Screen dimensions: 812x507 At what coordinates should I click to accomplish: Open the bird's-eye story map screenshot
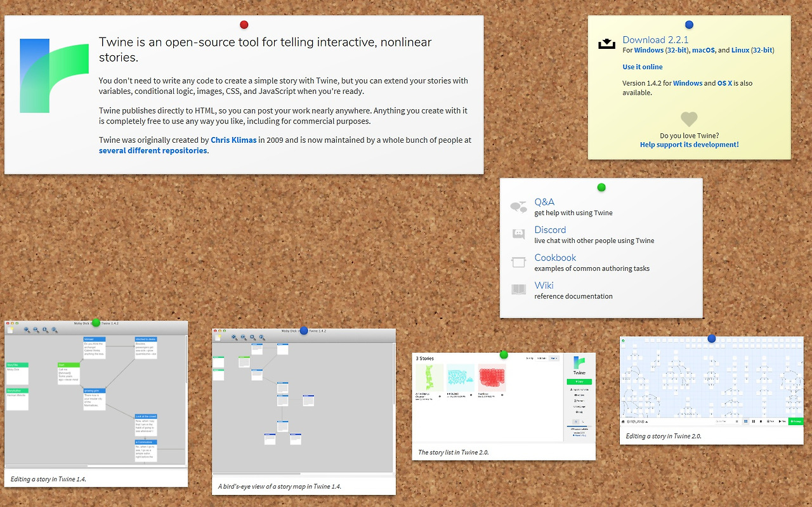[304, 402]
